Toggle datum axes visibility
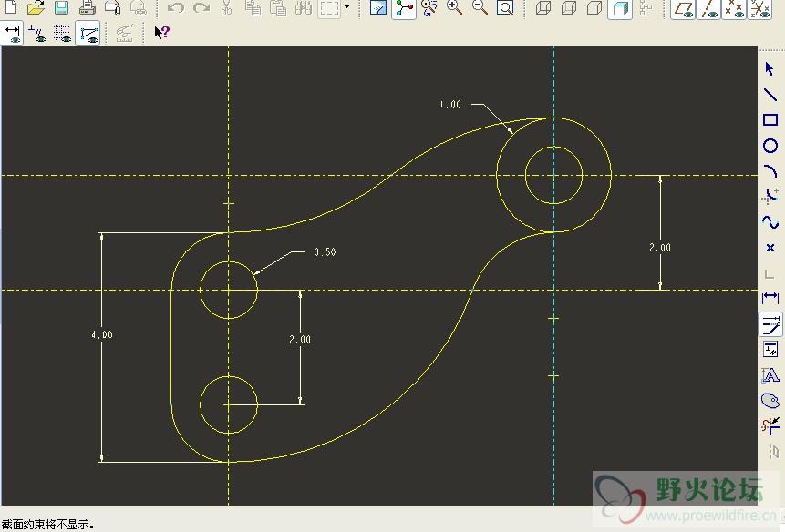 point(709,8)
